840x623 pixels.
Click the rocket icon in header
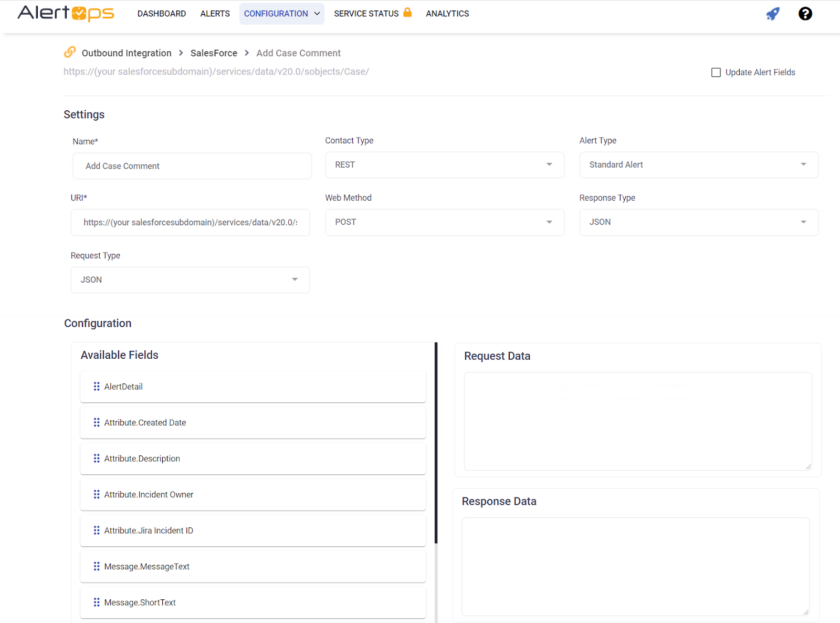(x=772, y=14)
